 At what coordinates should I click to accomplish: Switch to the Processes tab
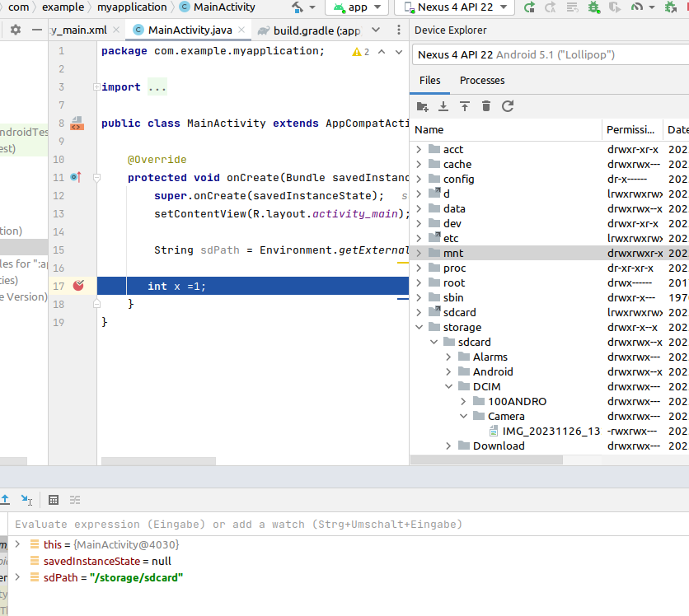(482, 81)
